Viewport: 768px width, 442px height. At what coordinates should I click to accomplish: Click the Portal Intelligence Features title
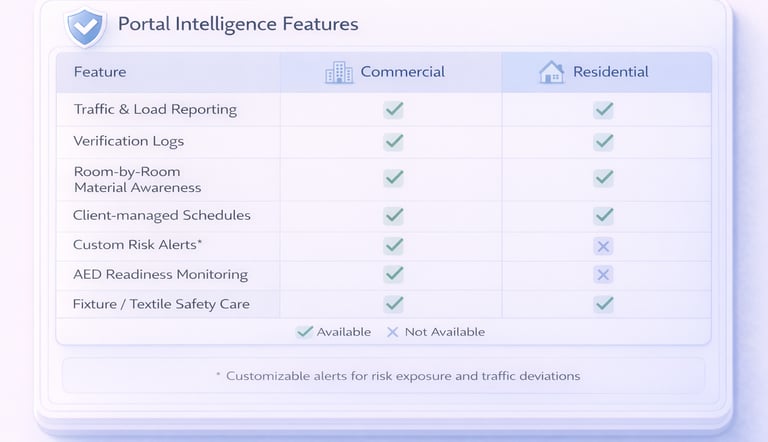[238, 24]
